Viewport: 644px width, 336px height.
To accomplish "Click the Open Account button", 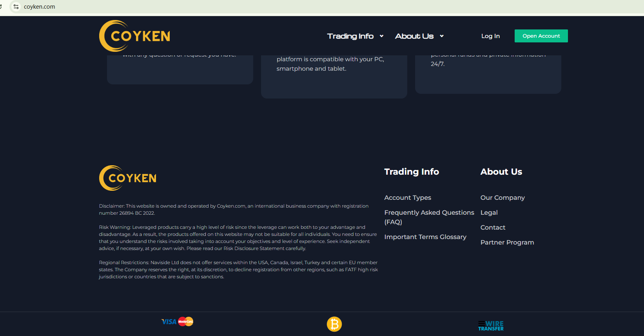I will [541, 36].
